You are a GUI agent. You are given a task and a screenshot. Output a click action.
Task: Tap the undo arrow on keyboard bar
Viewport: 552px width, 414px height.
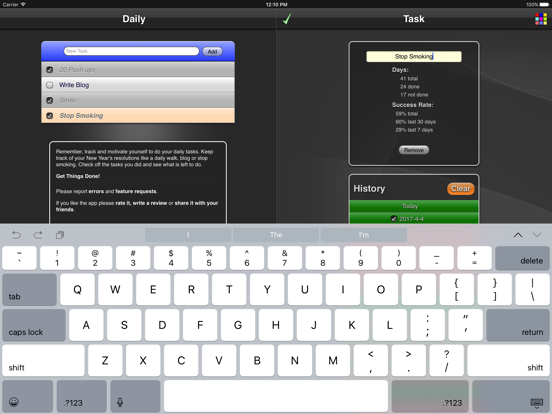coord(17,235)
